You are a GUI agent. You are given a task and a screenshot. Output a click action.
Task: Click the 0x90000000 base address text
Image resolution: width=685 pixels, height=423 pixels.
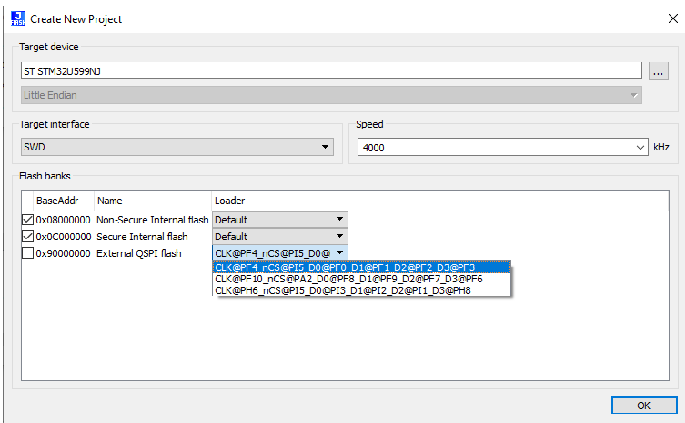coord(63,253)
